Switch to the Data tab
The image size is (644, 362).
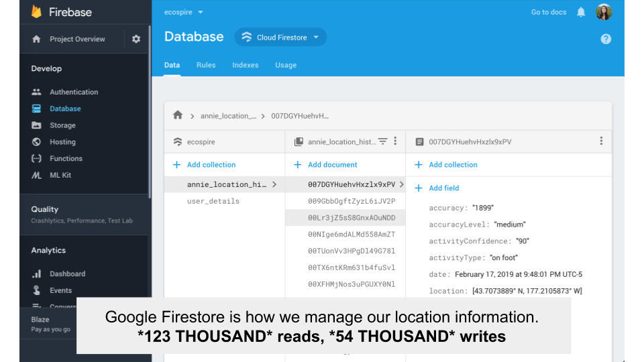coord(172,65)
